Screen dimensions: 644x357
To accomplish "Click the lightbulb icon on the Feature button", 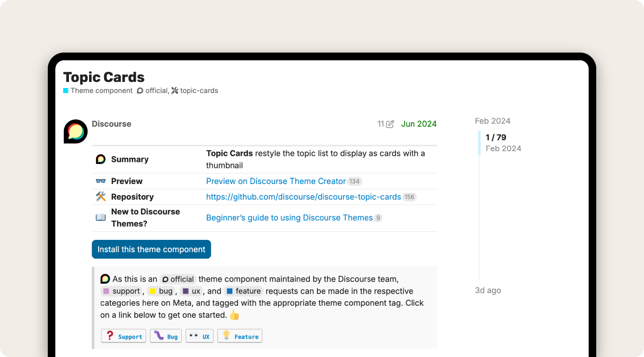I will click(226, 335).
